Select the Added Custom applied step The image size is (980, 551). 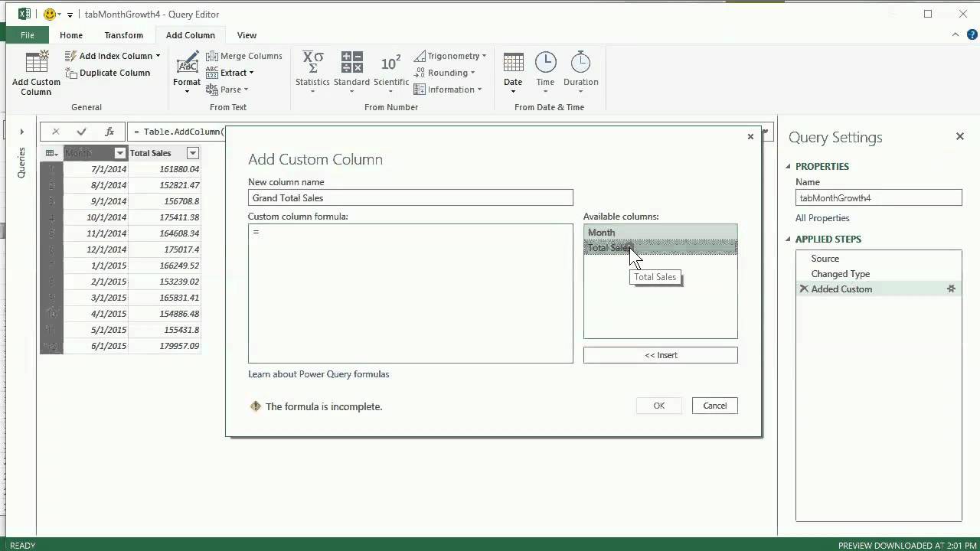pyautogui.click(x=878, y=289)
